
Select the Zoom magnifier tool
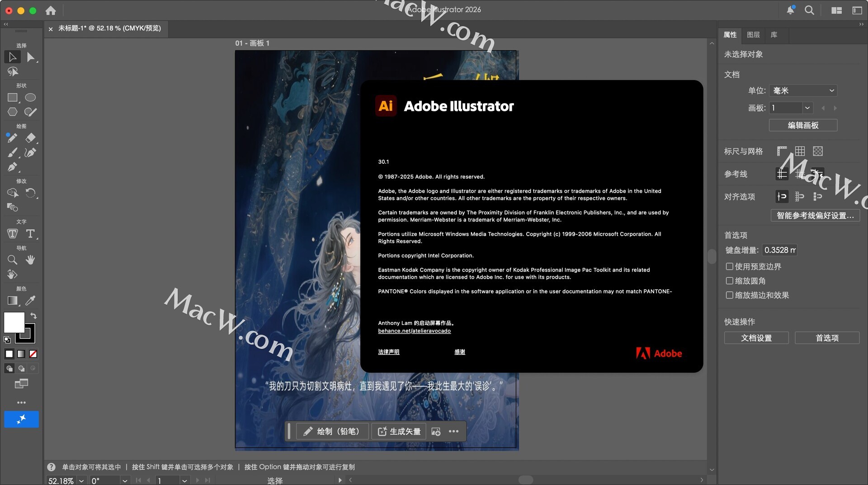[x=12, y=260]
